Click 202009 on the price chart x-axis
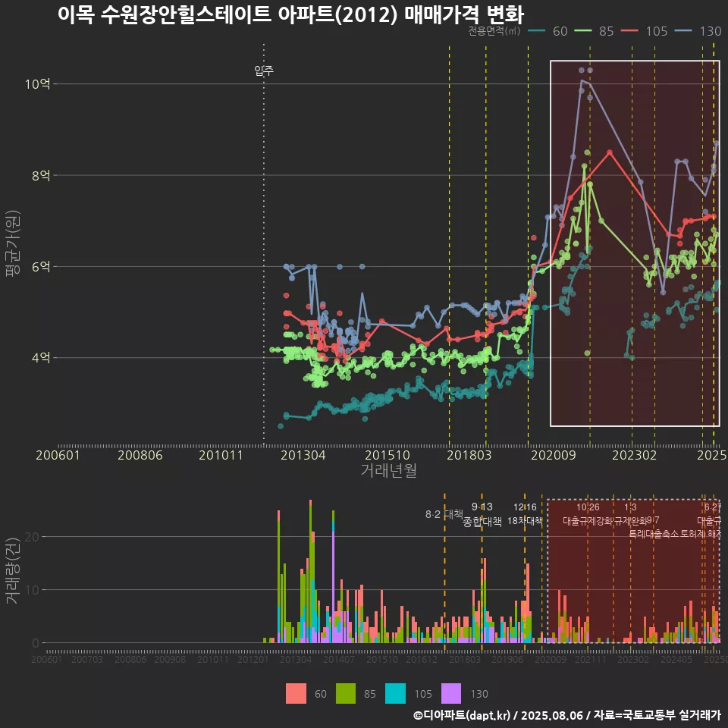Viewport: 728px width, 728px height. click(x=553, y=455)
